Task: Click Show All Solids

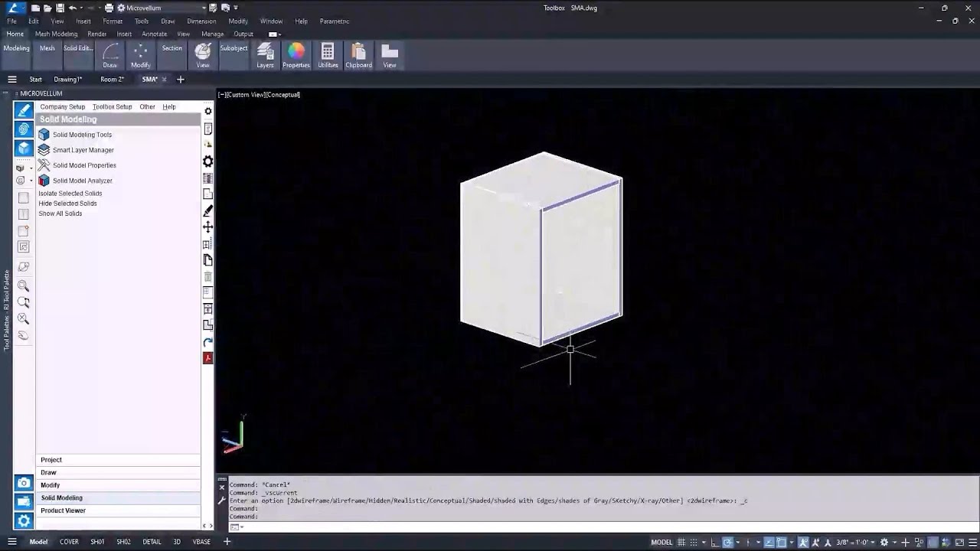Action: tap(60, 214)
